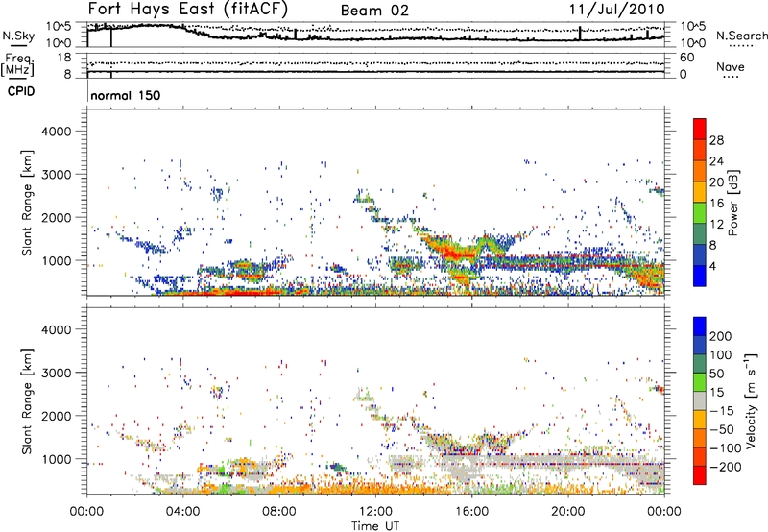The height and width of the screenshot is (532, 768).
Task: Click the 'Fort Hays East (fitACF)' title
Action: click(x=187, y=10)
